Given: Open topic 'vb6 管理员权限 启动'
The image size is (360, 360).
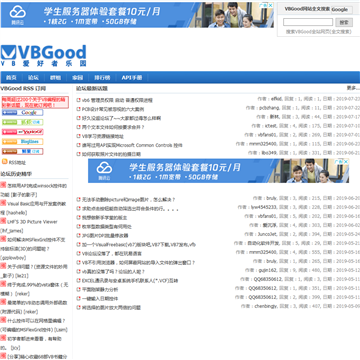Looking at the screenshot, I should click(117, 100).
